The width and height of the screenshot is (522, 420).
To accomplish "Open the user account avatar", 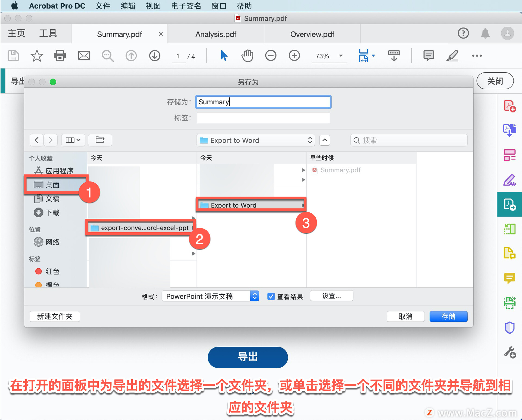I will [x=507, y=33].
